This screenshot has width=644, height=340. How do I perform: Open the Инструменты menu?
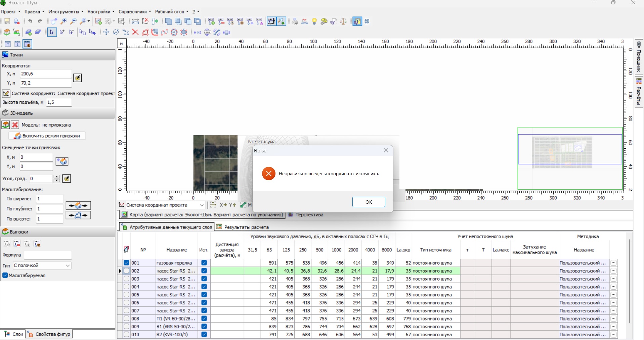click(66, 12)
